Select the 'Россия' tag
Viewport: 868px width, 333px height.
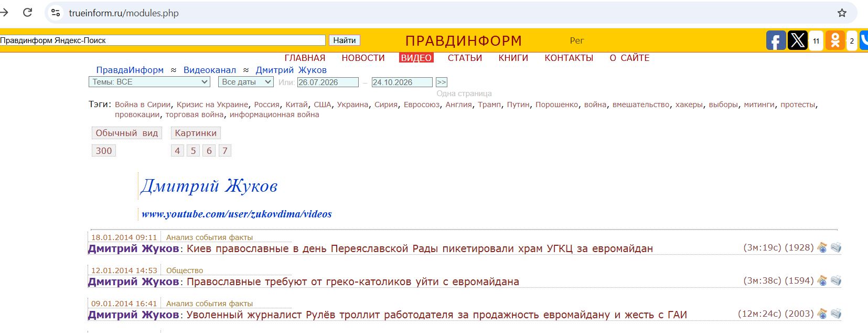coord(266,105)
